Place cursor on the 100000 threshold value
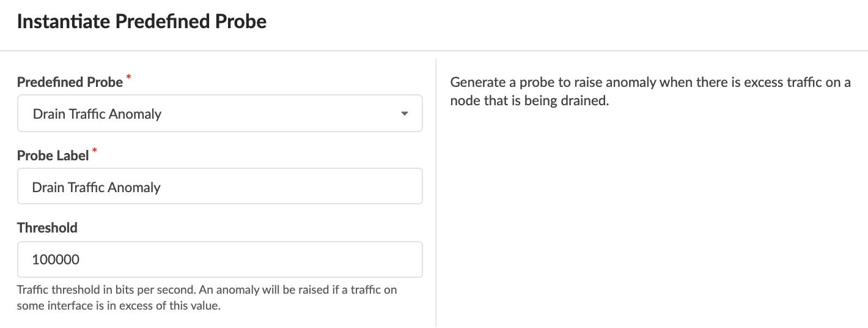The image size is (868, 328). (x=56, y=259)
